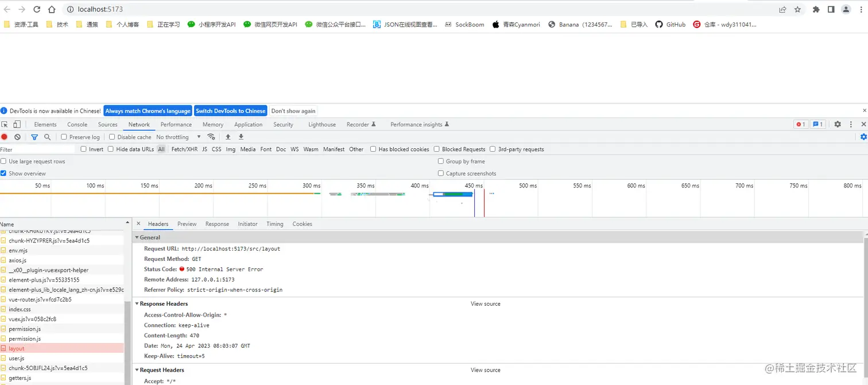Viewport: 868px width, 385px height.
Task: Open the DevTools settings gear
Action: coord(838,124)
